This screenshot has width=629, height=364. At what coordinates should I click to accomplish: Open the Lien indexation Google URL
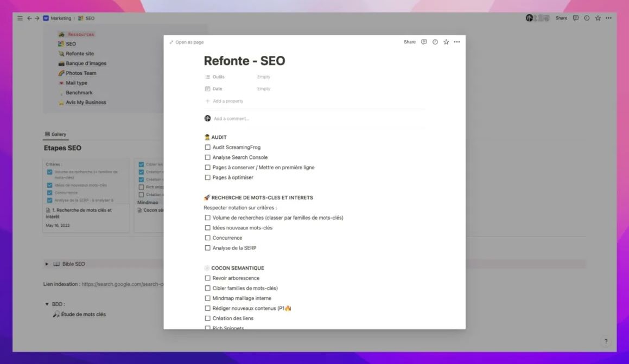pos(122,284)
